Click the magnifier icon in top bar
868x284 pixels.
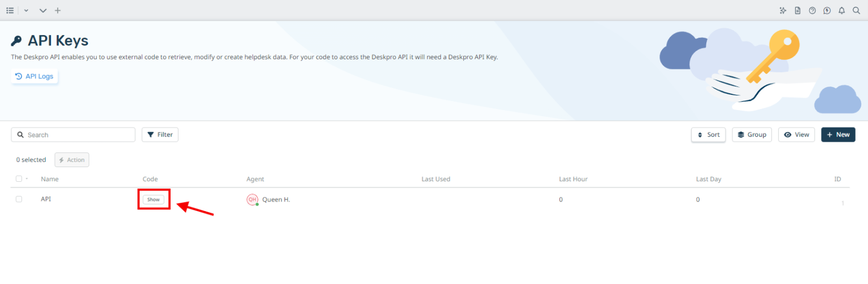(856, 10)
